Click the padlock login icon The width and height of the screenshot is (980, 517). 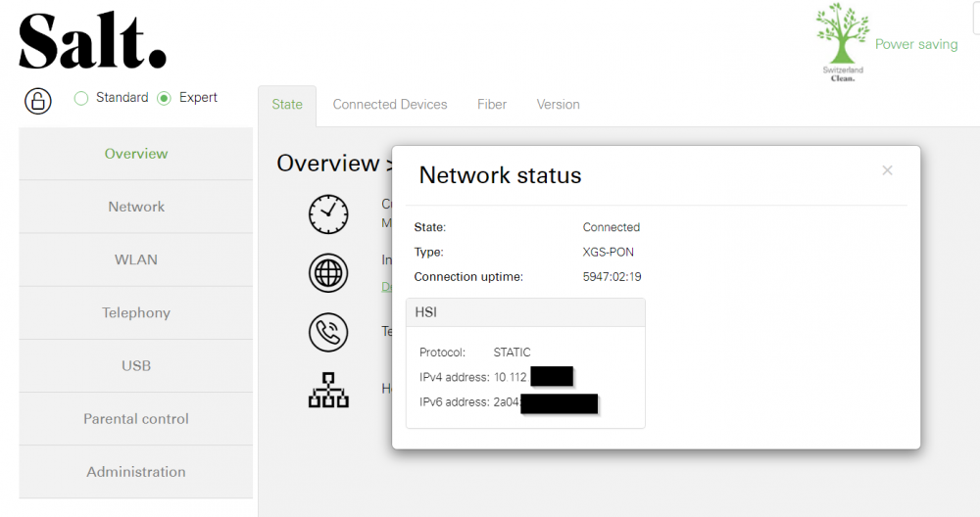[x=38, y=101]
